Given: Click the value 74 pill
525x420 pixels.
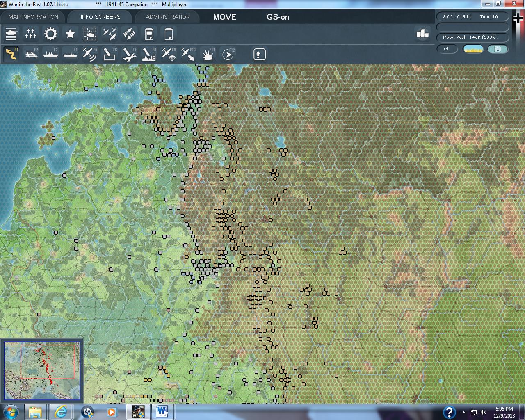Looking at the screenshot, I should click(447, 49).
